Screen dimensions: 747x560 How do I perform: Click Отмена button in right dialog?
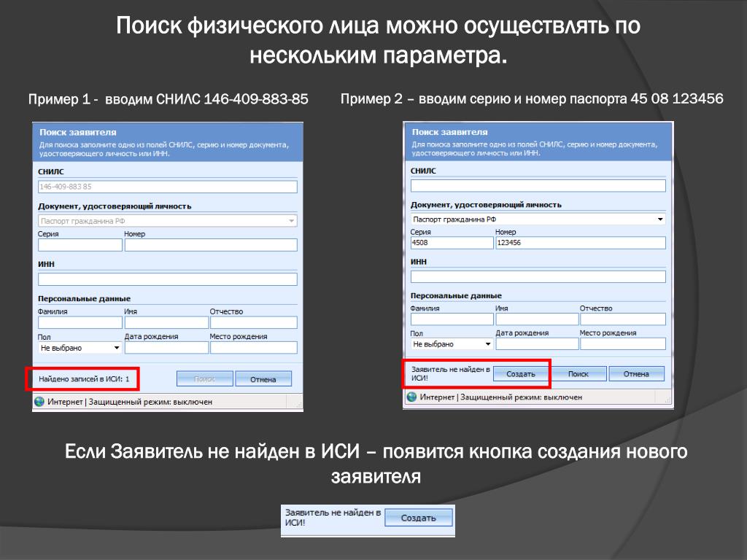[636, 374]
